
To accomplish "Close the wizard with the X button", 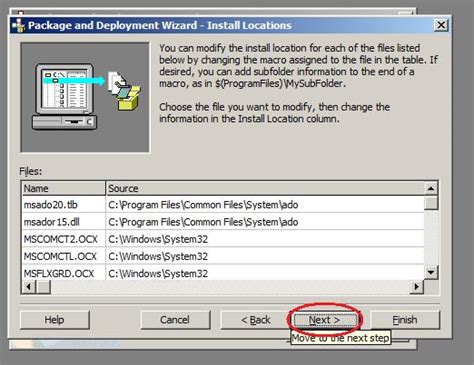I will click(441, 25).
